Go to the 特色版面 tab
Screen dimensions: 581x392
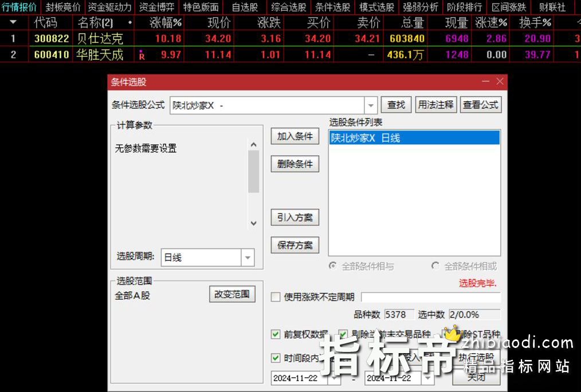pos(201,7)
